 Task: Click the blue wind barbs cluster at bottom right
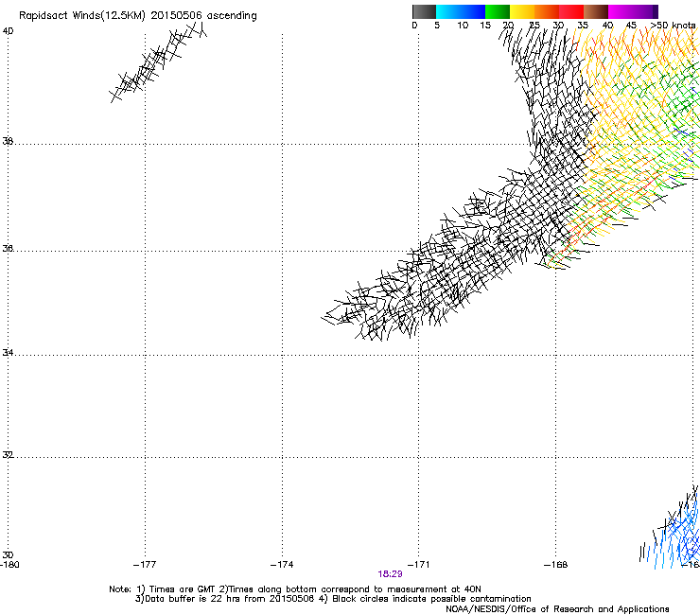pyautogui.click(x=671, y=528)
